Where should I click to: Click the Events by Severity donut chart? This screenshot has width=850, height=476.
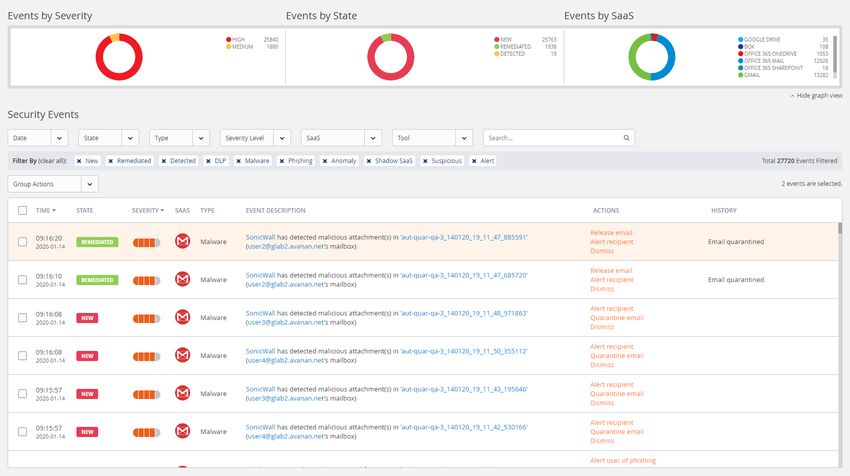119,57
